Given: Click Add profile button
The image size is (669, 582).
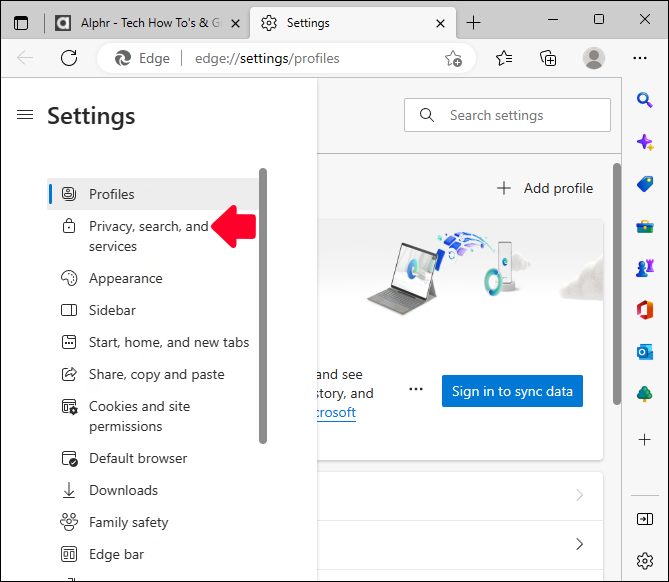Looking at the screenshot, I should [x=545, y=188].
